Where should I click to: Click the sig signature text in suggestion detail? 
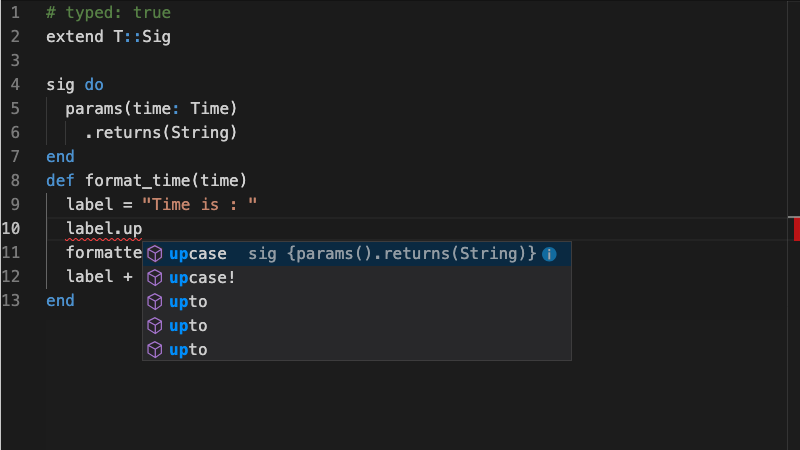392,254
